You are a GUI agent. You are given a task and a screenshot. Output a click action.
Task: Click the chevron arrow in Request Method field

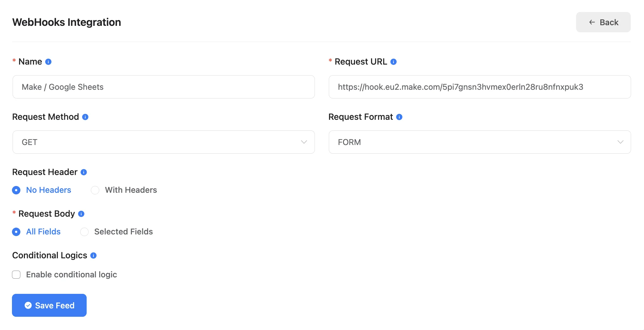point(304,142)
